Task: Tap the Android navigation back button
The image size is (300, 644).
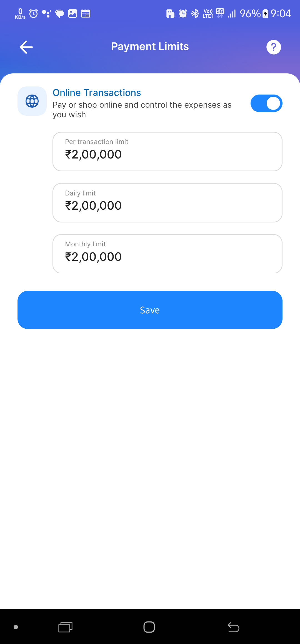Action: [x=233, y=627]
